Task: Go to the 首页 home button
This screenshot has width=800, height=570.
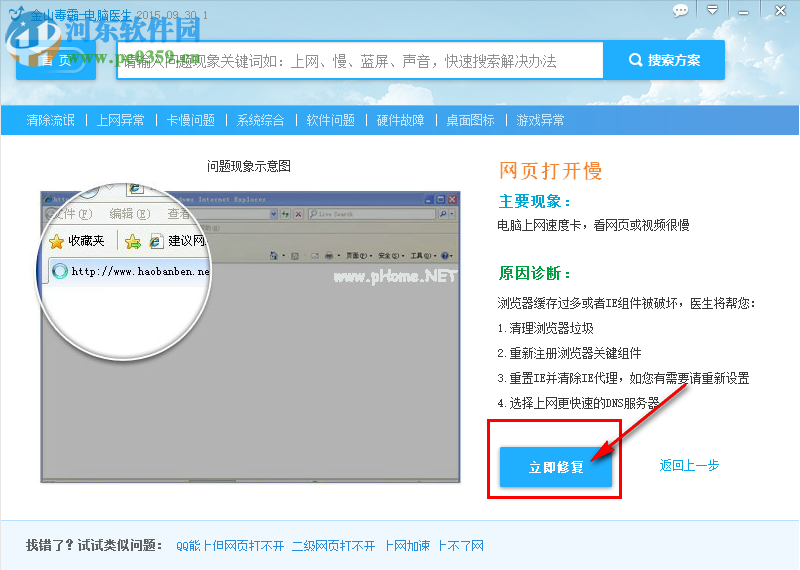Action: 56,60
